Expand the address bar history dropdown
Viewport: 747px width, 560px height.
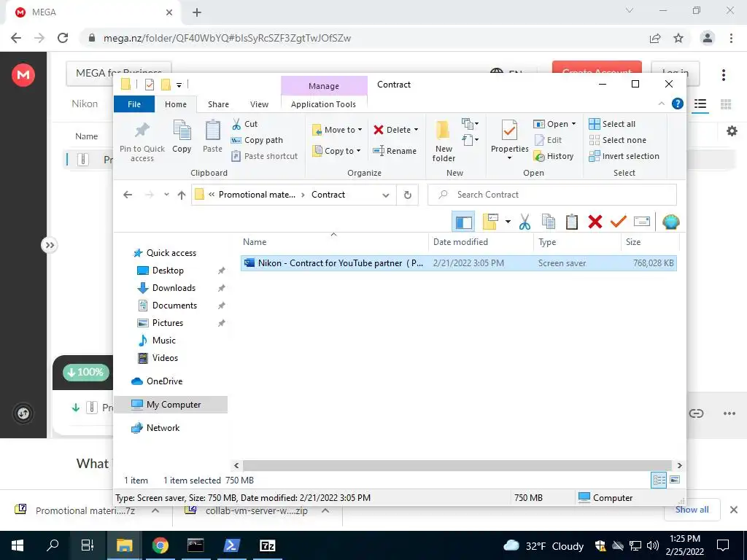(386, 195)
